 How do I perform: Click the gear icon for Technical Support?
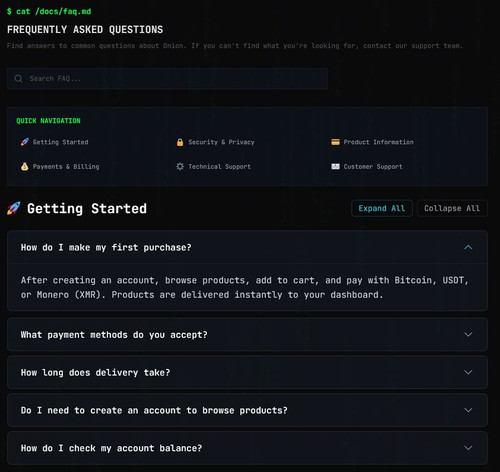180,166
